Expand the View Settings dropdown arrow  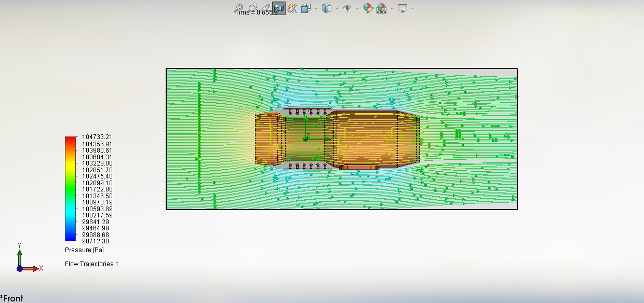click(x=413, y=8)
